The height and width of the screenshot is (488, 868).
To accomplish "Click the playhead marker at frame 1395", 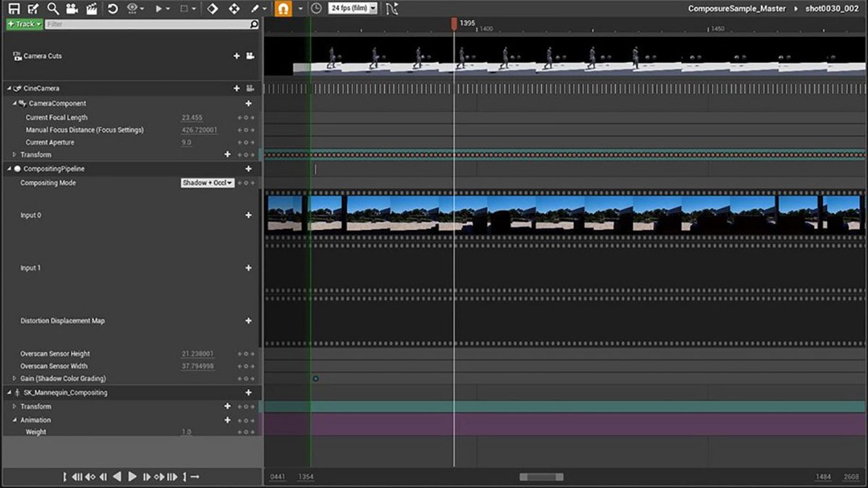I will (x=454, y=24).
